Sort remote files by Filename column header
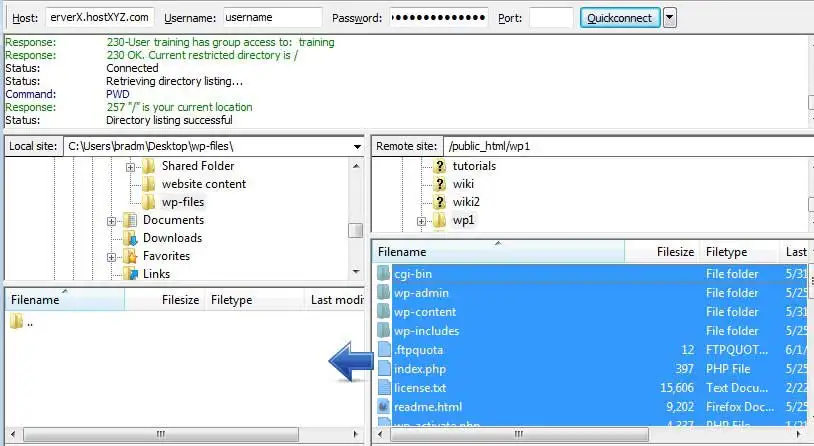 click(x=498, y=252)
